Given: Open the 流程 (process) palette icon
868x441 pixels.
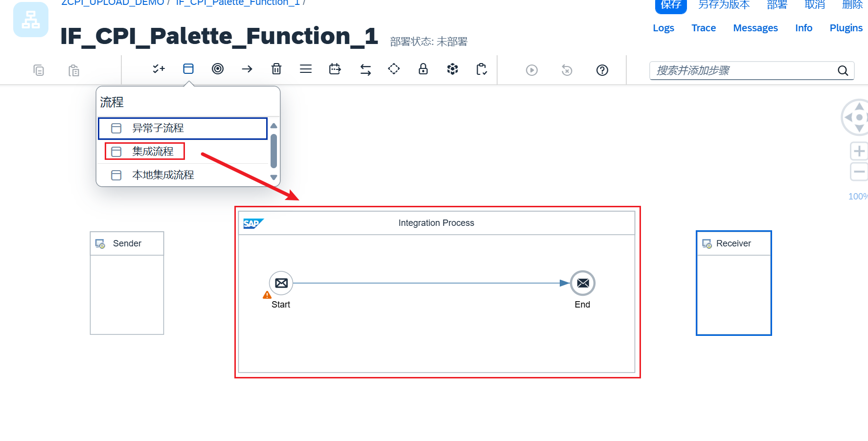Looking at the screenshot, I should 188,69.
